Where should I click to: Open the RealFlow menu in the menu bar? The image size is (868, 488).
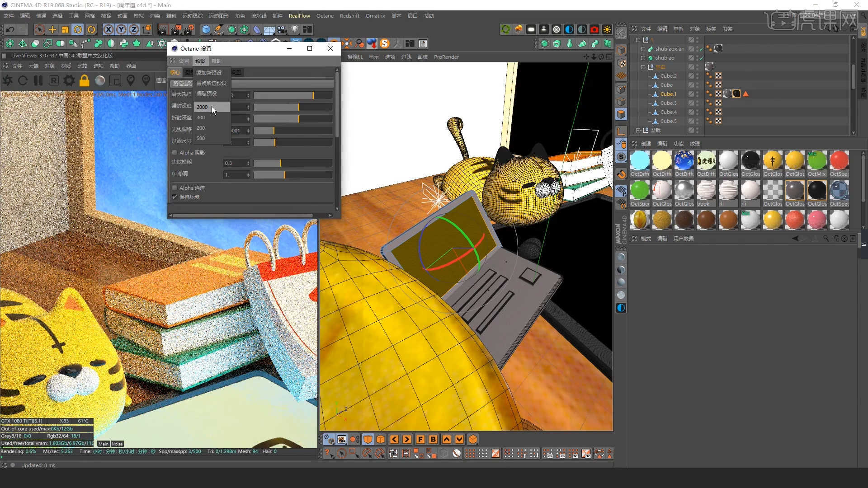299,16
